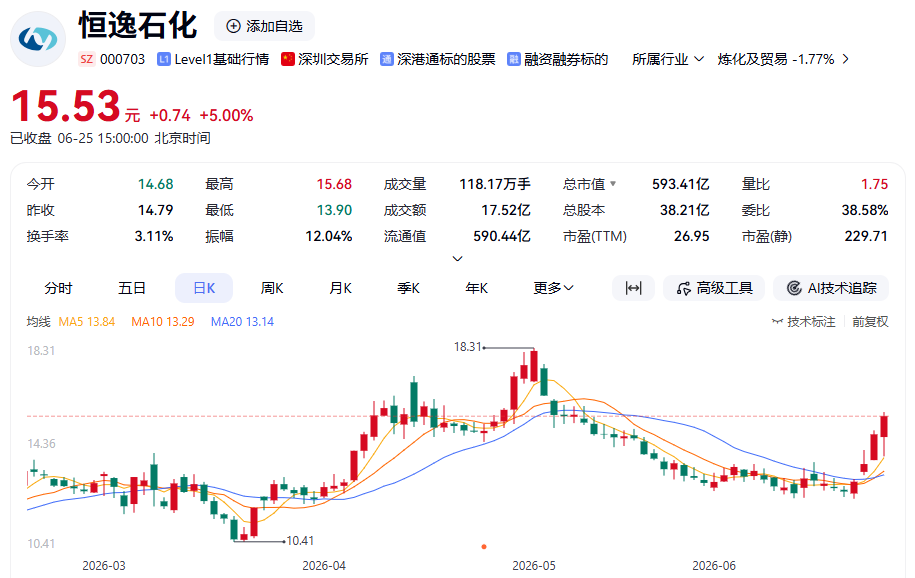Click the 流通值 value 590.44亿
915x578 pixels.
pyautogui.click(x=502, y=236)
